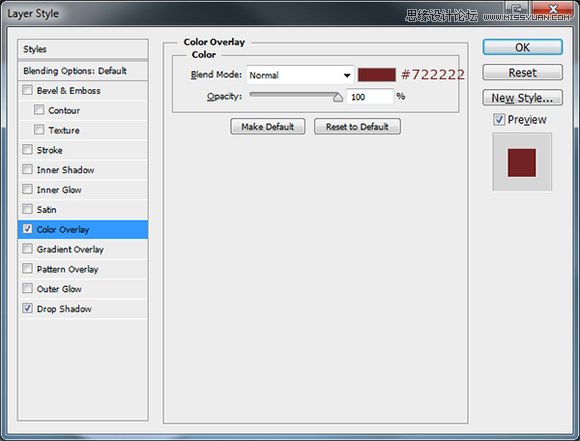Click the dark red overlay color swatch
This screenshot has height=441, width=580.
[377, 75]
